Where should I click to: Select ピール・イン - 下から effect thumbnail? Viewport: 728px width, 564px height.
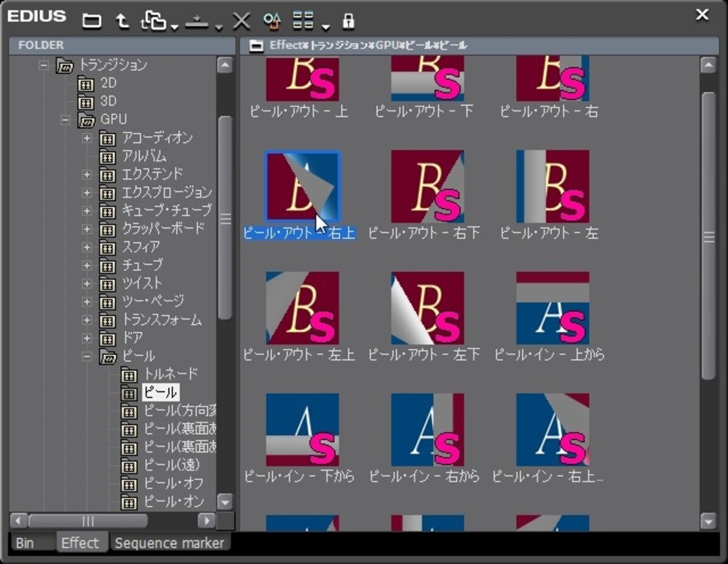pyautogui.click(x=302, y=429)
